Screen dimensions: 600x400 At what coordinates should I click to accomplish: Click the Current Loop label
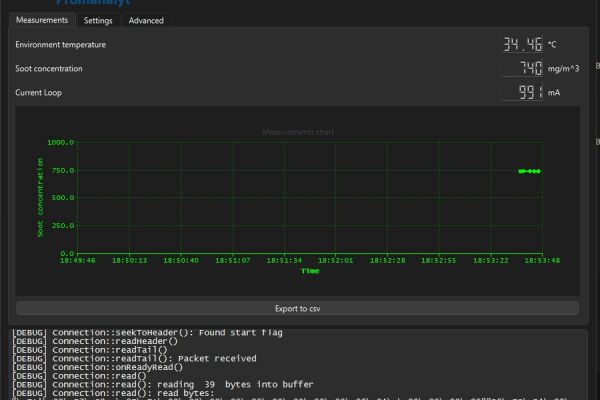coord(38,93)
